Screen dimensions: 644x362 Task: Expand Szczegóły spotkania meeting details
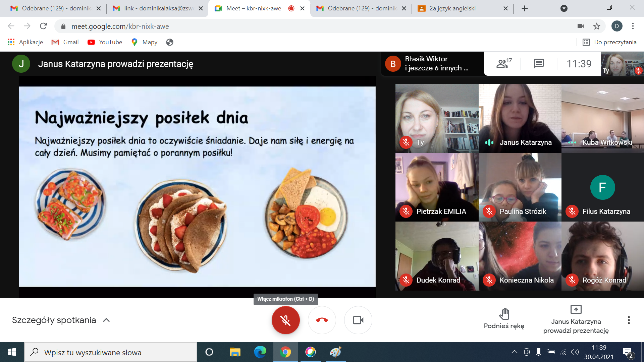pyautogui.click(x=61, y=320)
